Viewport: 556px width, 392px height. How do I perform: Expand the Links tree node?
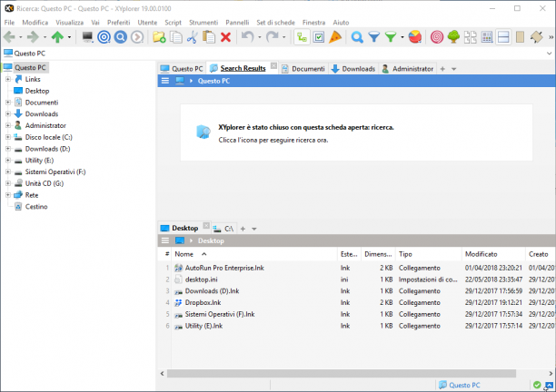8,79
